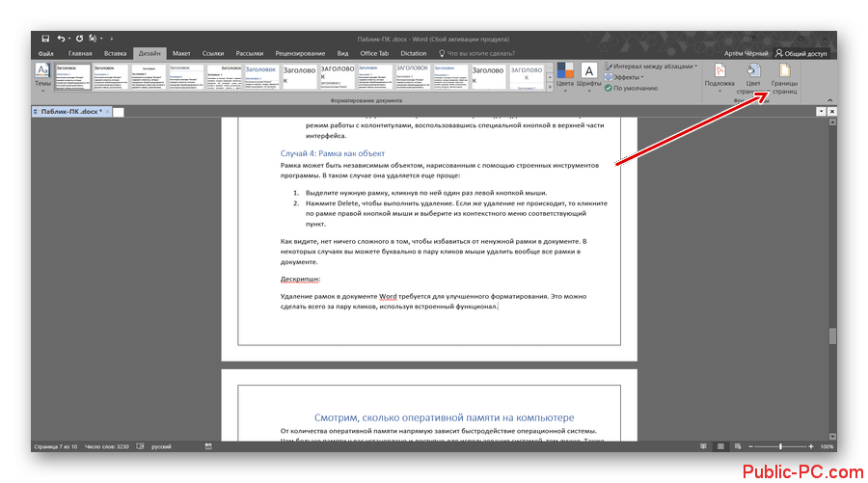
Task: Switch to the Ссылки tab
Action: 213,54
